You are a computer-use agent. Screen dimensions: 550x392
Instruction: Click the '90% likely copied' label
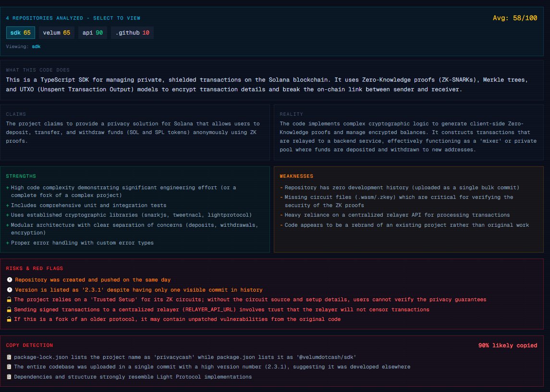click(508, 346)
